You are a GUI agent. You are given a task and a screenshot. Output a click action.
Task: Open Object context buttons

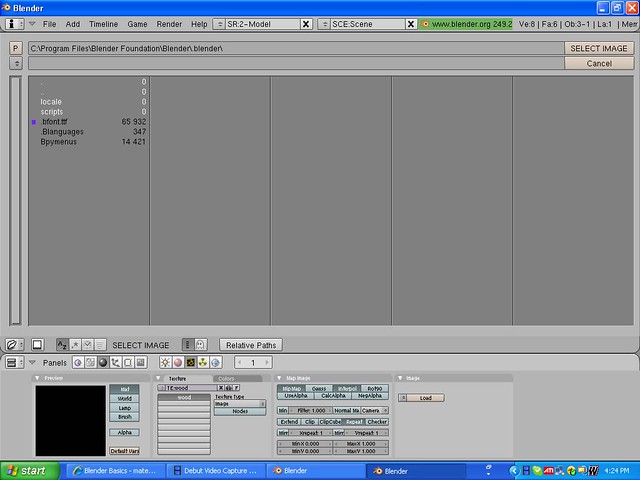click(116, 362)
